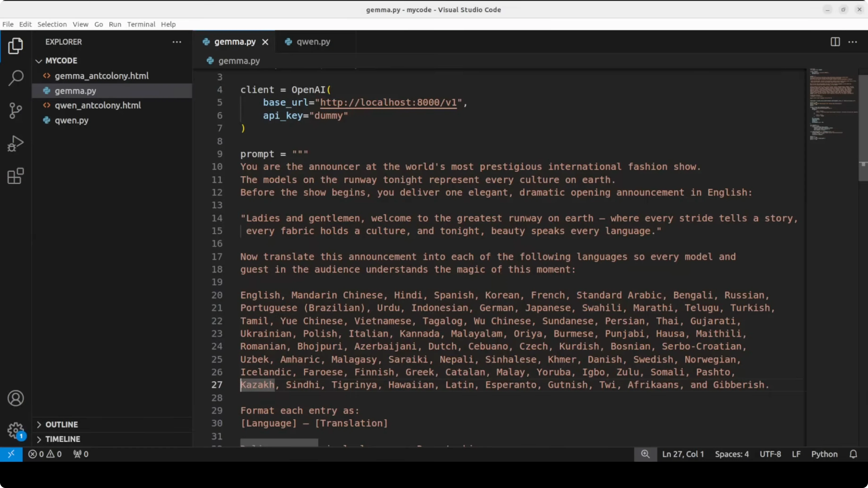Open the Terminal menu
Image resolution: width=868 pixels, height=488 pixels.
click(141, 24)
